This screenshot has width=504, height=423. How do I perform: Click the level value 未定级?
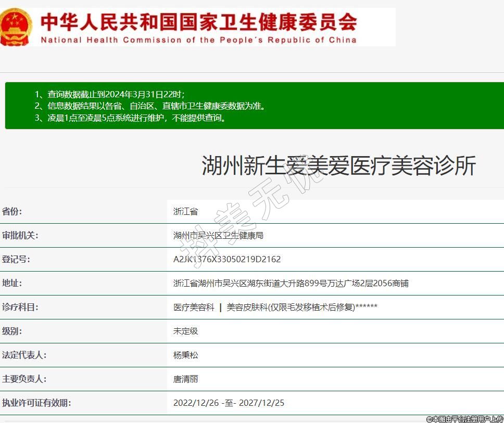185,331
